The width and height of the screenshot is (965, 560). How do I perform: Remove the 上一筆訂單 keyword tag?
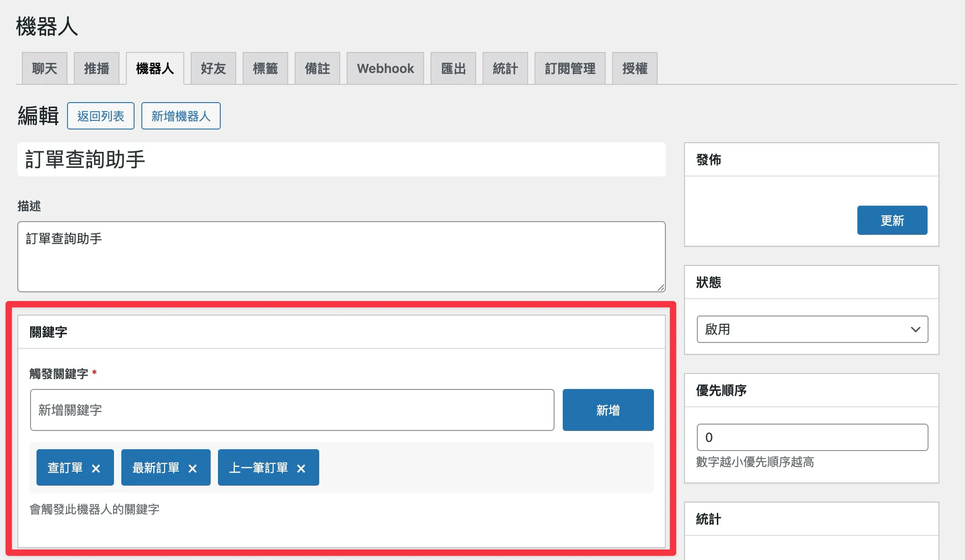point(301,467)
